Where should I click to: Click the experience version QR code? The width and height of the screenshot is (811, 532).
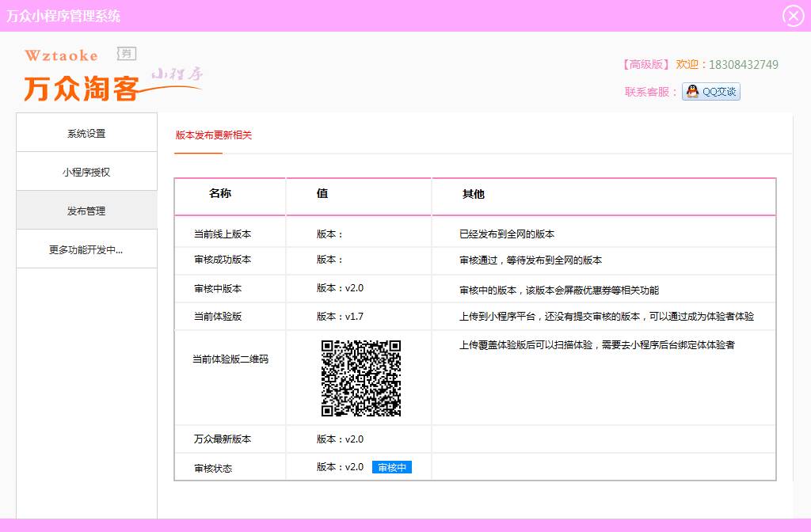click(361, 378)
